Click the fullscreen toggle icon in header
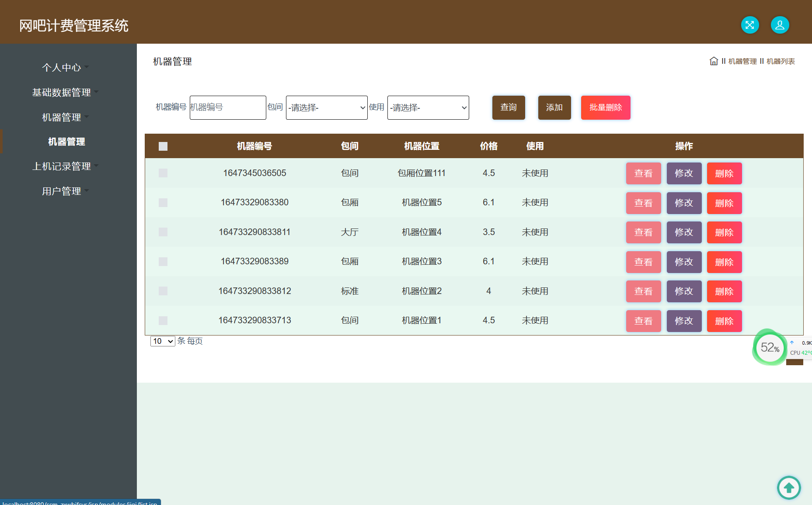Image resolution: width=812 pixels, height=505 pixels. coord(749,25)
